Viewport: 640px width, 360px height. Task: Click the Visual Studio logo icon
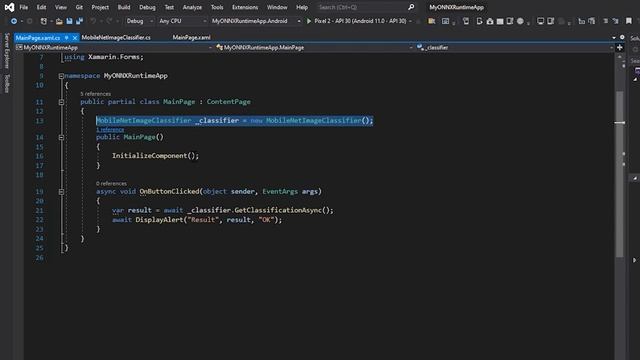tap(9, 7)
